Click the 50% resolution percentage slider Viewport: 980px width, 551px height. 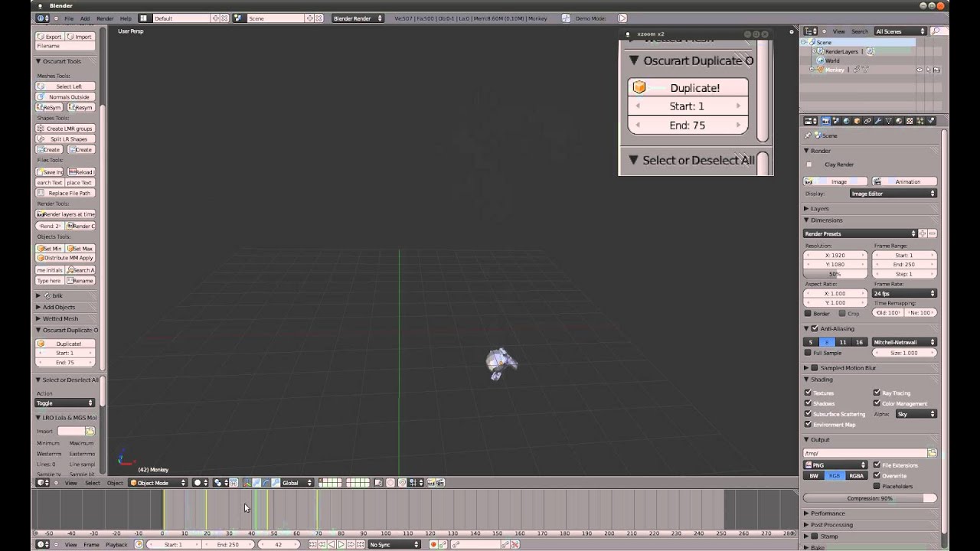pyautogui.click(x=835, y=274)
